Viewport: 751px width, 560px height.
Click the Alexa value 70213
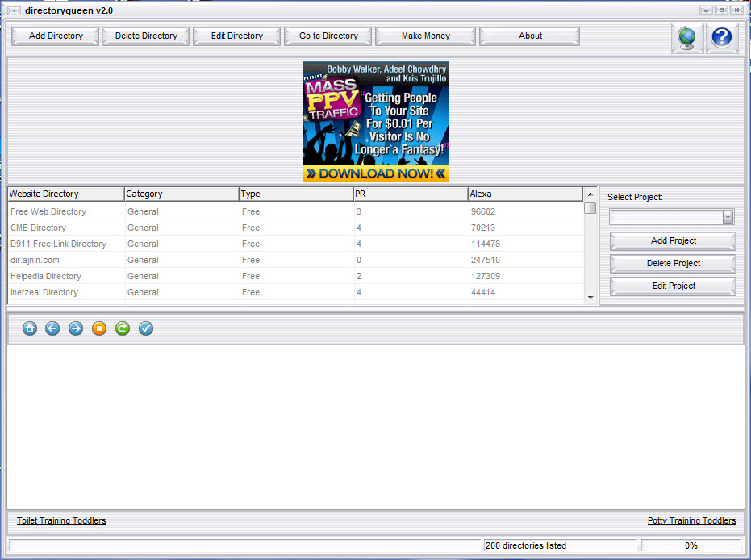coord(483,228)
